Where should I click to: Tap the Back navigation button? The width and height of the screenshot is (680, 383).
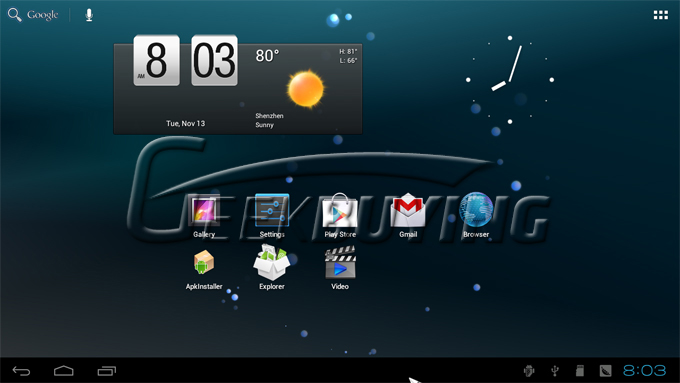(21, 371)
